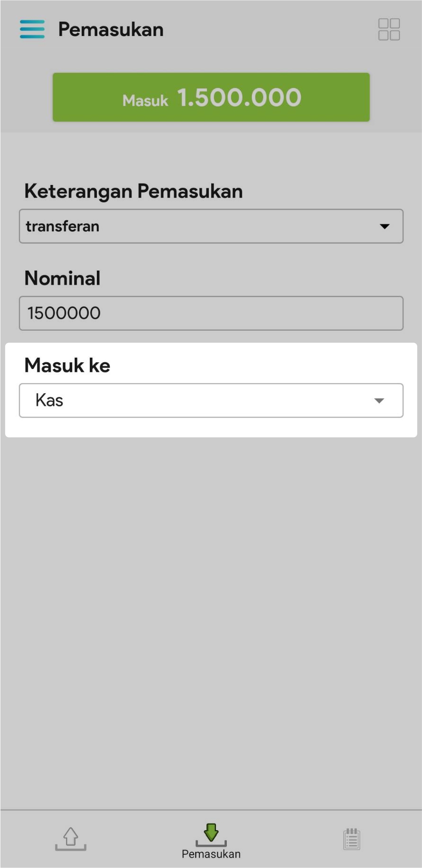Open the Masuk ke selector showing Kas
This screenshot has width=422, height=868.
(211, 401)
